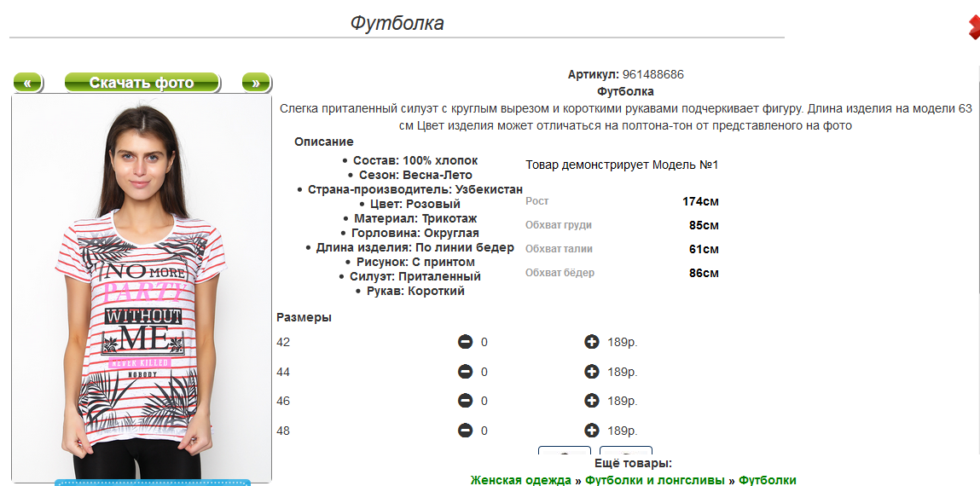This screenshot has width=980, height=486.
Task: Go to previous photo with « button
Action: [27, 83]
